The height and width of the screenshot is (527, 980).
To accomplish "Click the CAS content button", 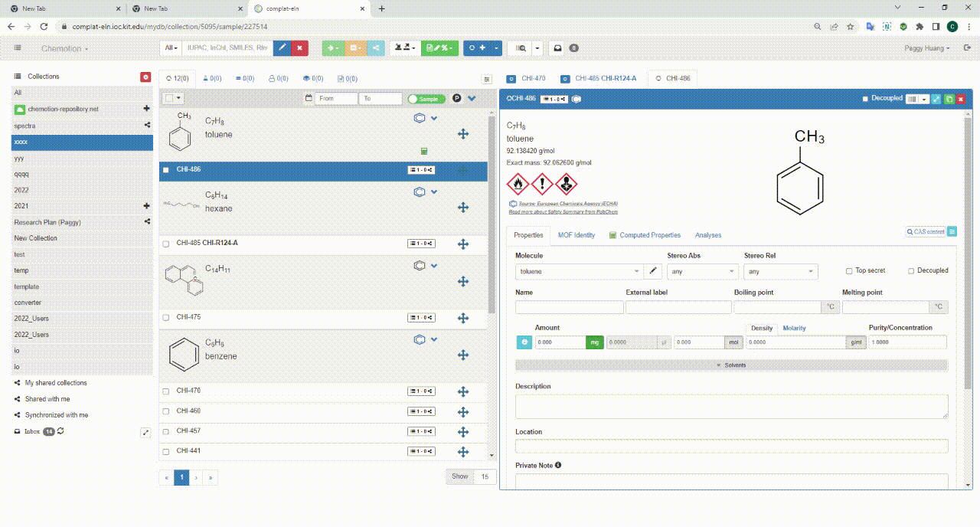I will 925,231.
